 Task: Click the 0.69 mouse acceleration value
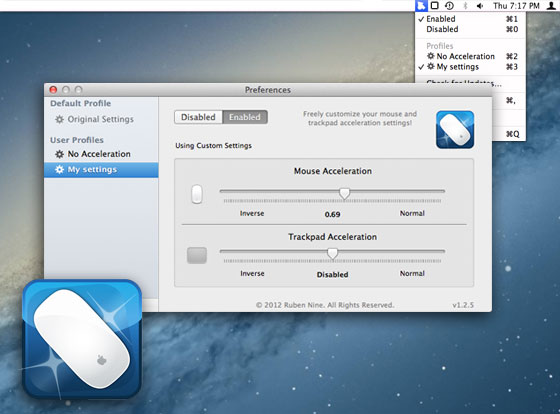[332, 214]
